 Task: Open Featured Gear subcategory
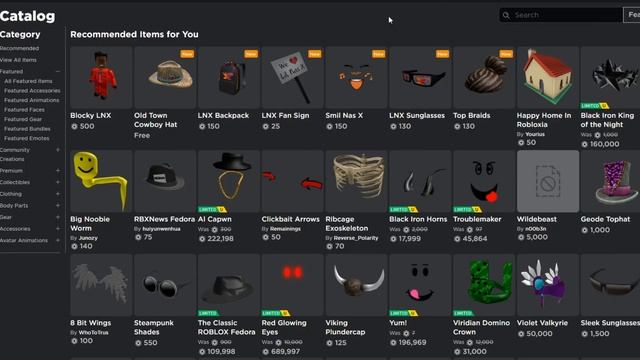(x=23, y=119)
